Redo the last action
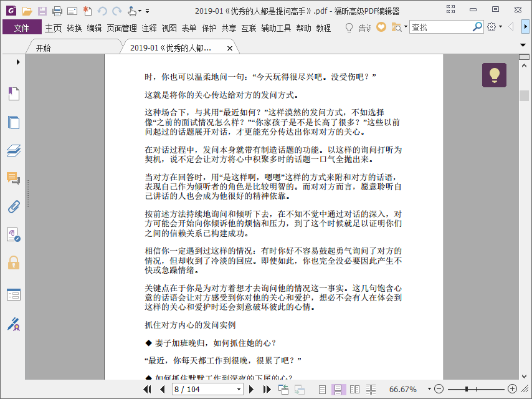The width and height of the screenshot is (532, 399). tap(117, 11)
